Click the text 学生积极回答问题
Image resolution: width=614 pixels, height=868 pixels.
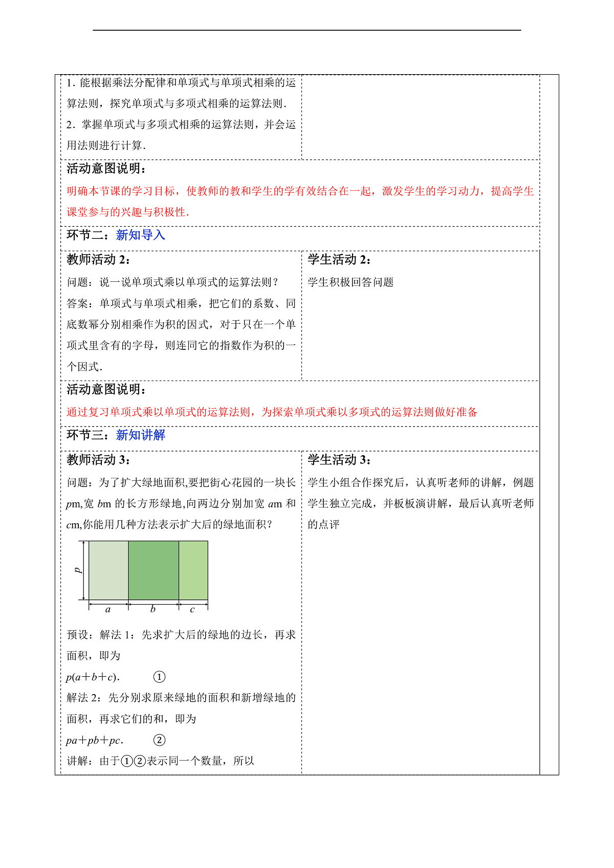(350, 282)
